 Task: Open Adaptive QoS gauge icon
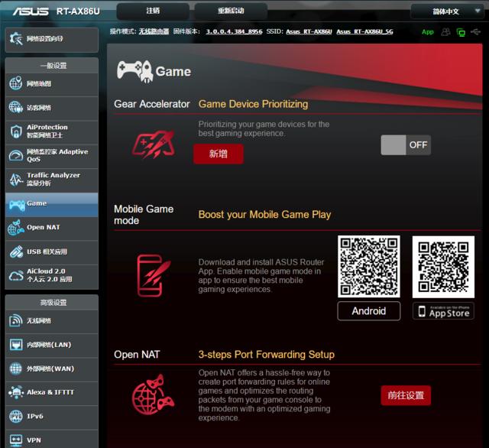pos(15,155)
